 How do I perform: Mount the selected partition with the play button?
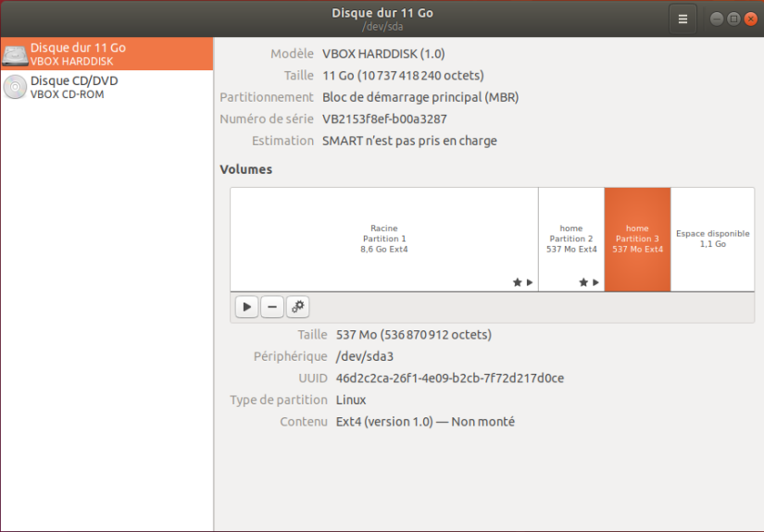point(246,307)
